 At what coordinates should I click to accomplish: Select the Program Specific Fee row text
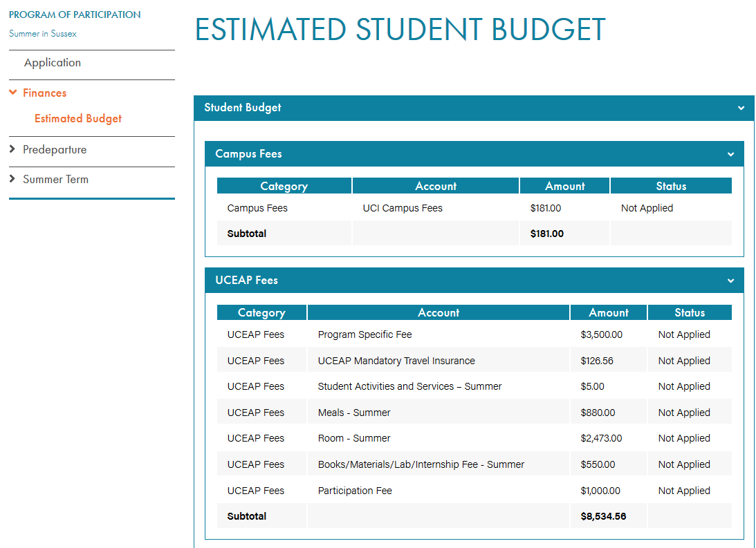pyautogui.click(x=365, y=334)
